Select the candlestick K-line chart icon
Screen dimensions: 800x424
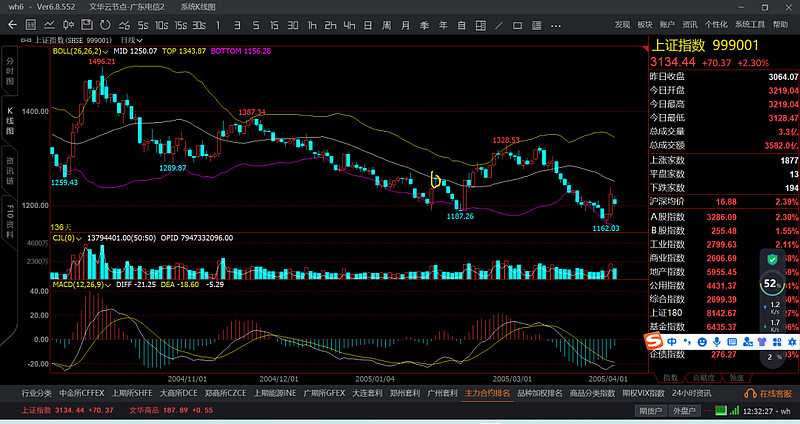coord(68,25)
